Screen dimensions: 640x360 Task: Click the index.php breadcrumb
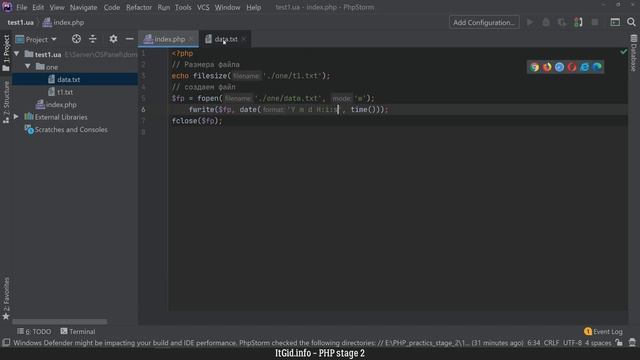point(64,22)
